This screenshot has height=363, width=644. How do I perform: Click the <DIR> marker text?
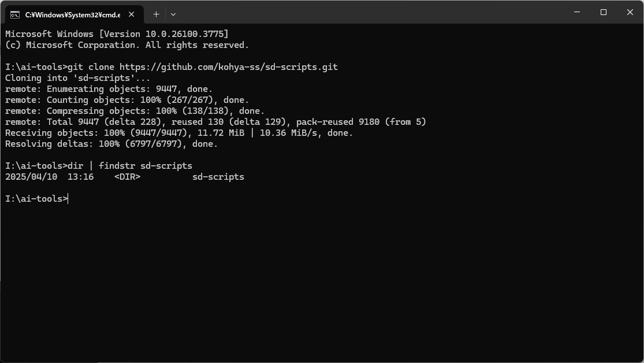coord(127,177)
